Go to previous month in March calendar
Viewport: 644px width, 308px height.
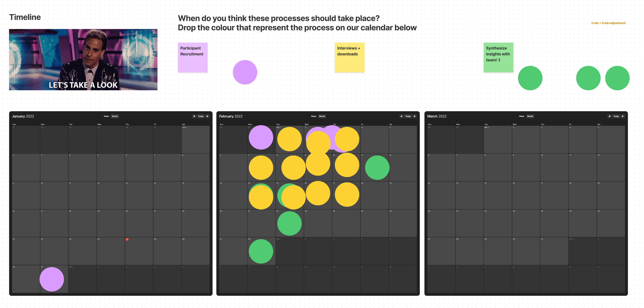(609, 116)
